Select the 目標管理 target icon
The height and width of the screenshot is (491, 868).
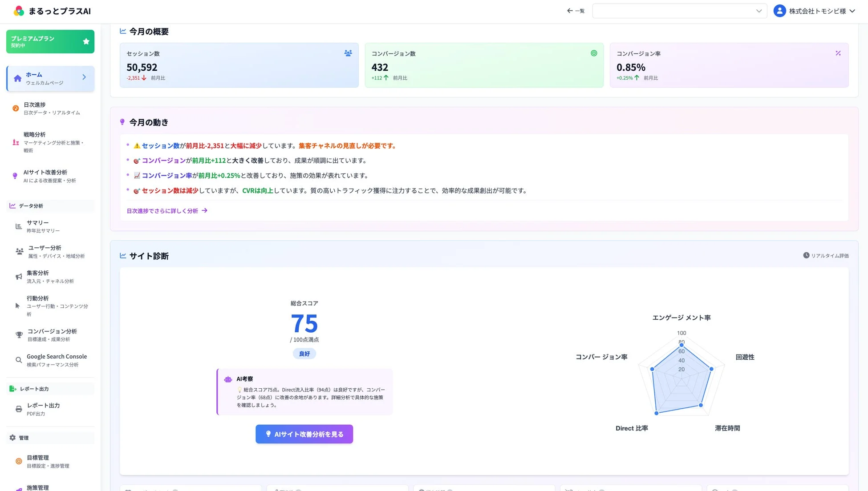[x=18, y=461]
